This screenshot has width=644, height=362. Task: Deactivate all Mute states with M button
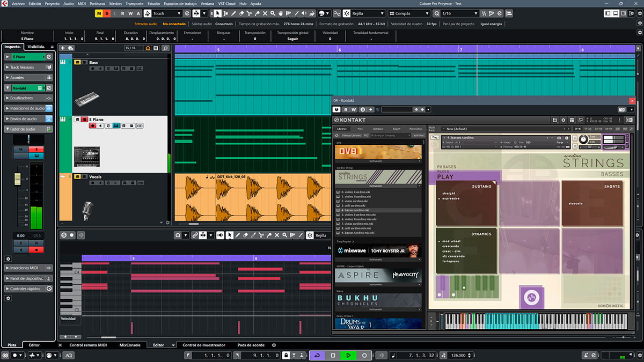(x=99, y=13)
